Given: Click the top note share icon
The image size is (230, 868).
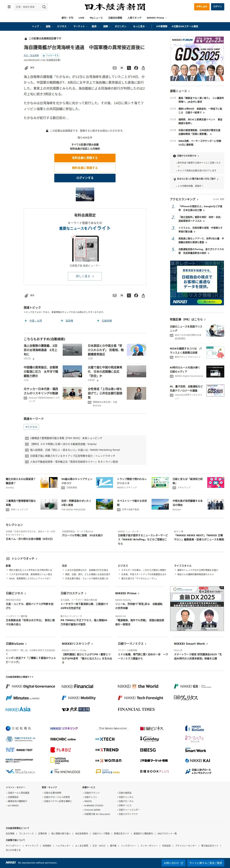Looking at the screenshot, I should tap(122, 68).
